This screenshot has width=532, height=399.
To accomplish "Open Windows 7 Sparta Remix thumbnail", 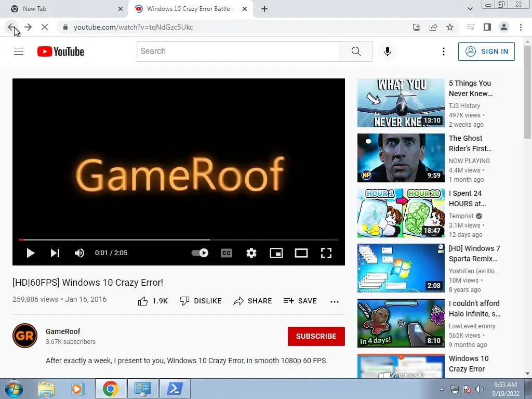I will pyautogui.click(x=401, y=268).
